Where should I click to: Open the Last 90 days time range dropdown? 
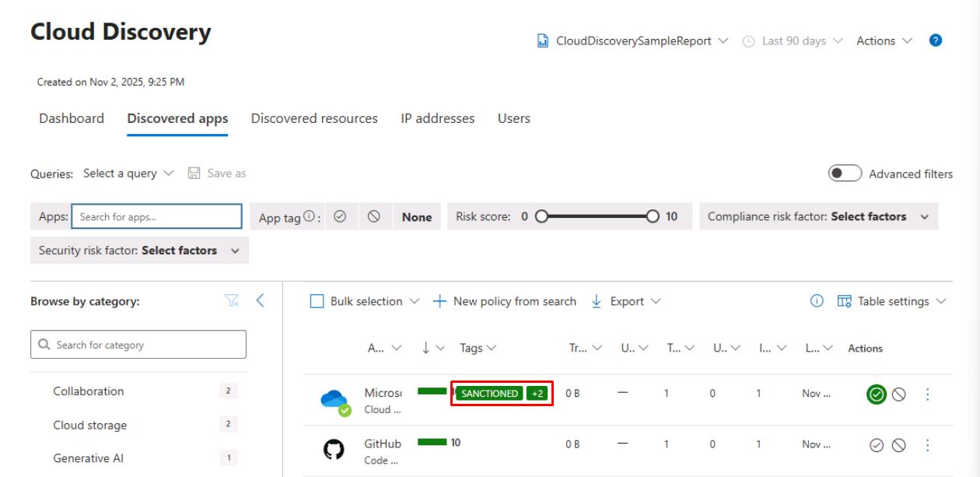click(x=793, y=41)
